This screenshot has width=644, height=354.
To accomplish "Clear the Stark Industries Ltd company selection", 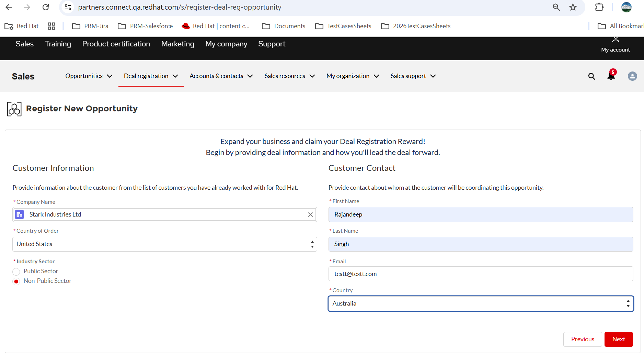I will tap(310, 215).
